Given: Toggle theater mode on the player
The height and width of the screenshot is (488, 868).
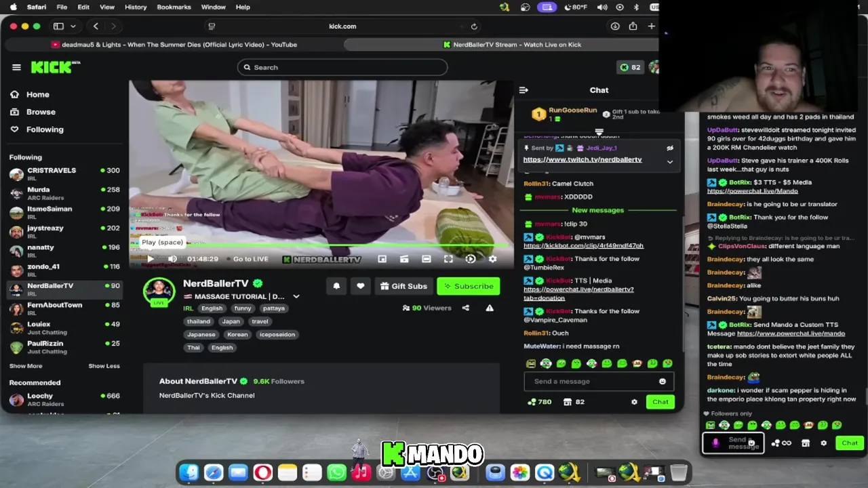Looking at the screenshot, I should 426,259.
